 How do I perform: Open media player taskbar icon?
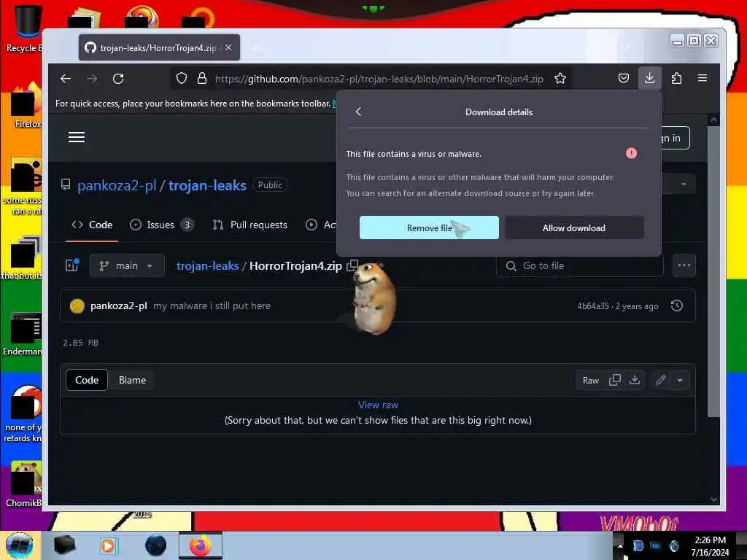pos(108,545)
